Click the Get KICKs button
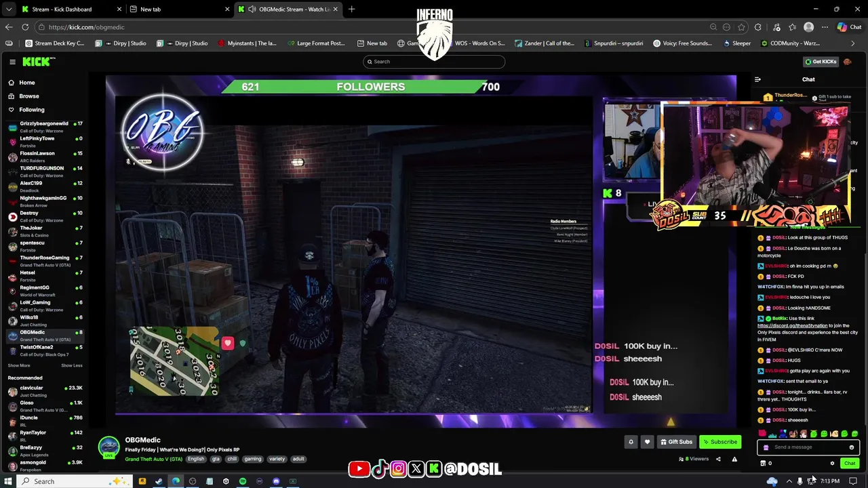Viewport: 868px width, 488px height. pos(821,62)
